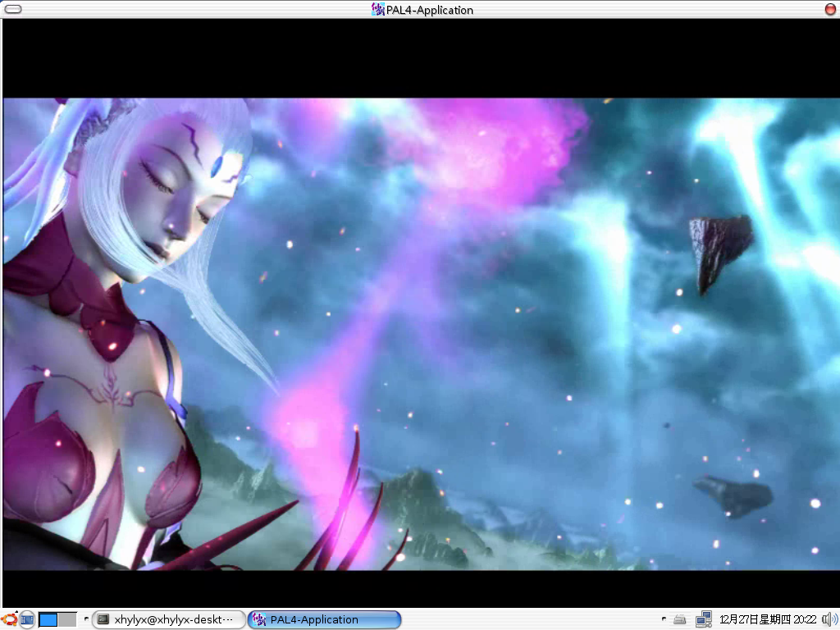Click the printer tray icon
Viewport: 840px width, 630px height.
click(x=680, y=620)
